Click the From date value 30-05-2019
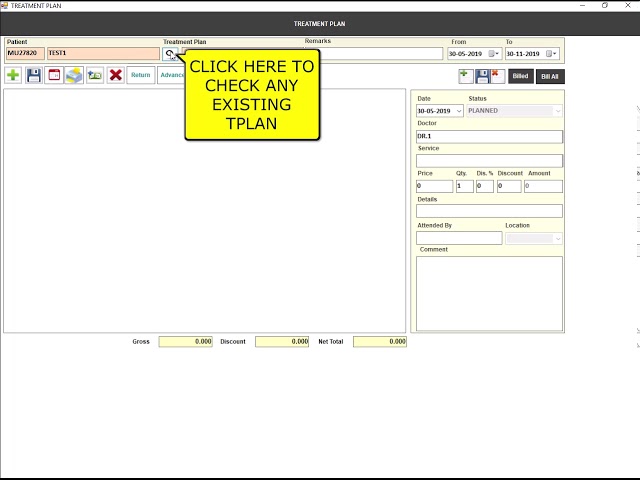Viewport: 640px width, 480px height. click(x=465, y=54)
